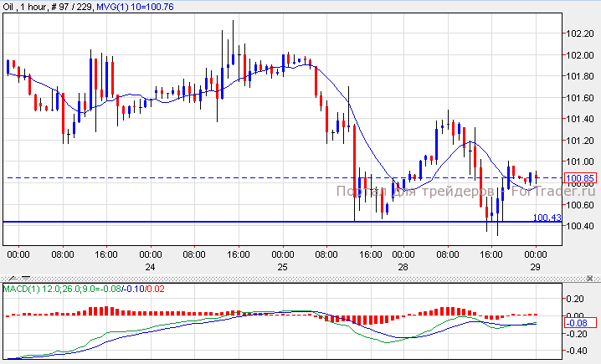Click the red -0.08 MACD value tag

tap(580, 324)
